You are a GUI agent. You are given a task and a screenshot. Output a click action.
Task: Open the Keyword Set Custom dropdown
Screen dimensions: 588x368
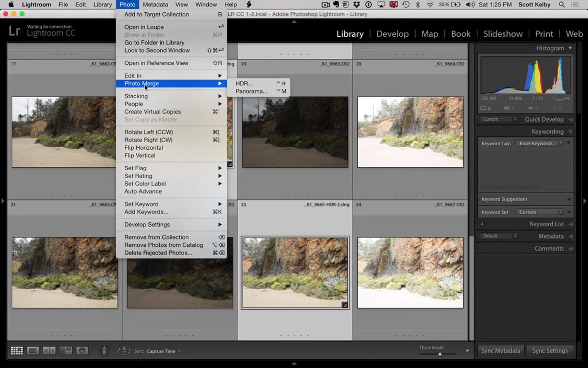point(540,212)
